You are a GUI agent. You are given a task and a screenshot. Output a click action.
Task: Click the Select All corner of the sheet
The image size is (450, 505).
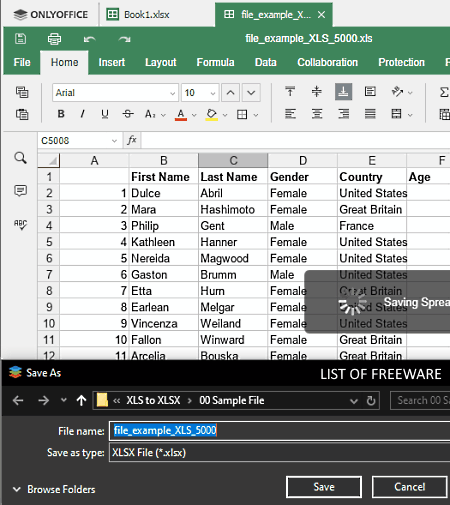coord(49,161)
